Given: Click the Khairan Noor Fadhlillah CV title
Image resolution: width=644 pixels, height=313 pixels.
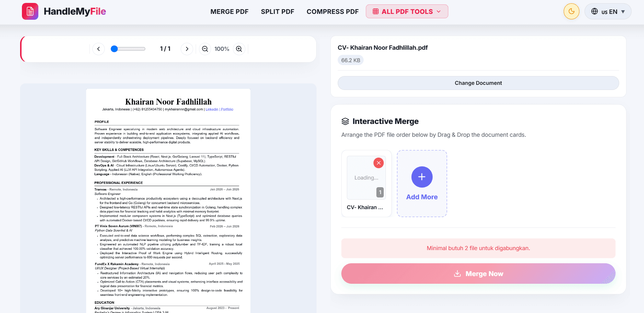Looking at the screenshot, I should tap(168, 102).
